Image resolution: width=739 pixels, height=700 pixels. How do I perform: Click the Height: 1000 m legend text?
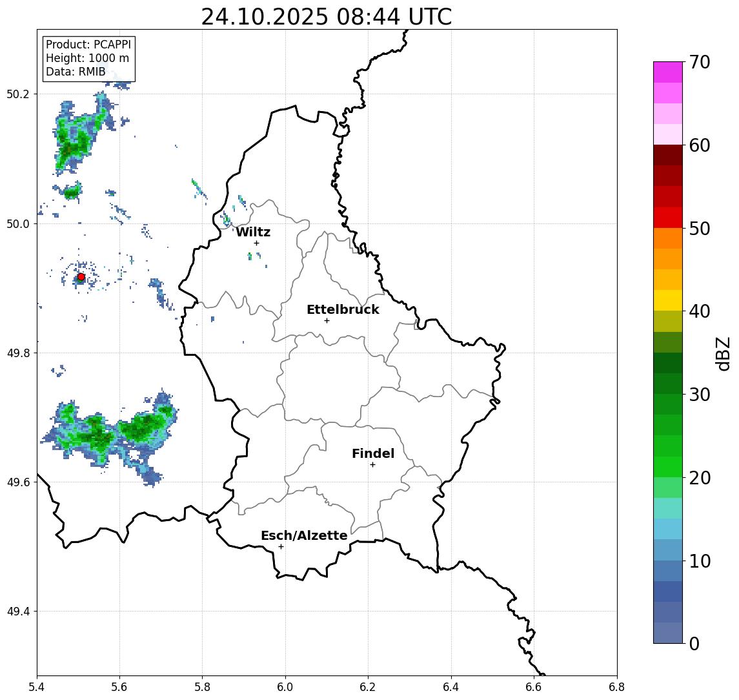87,58
